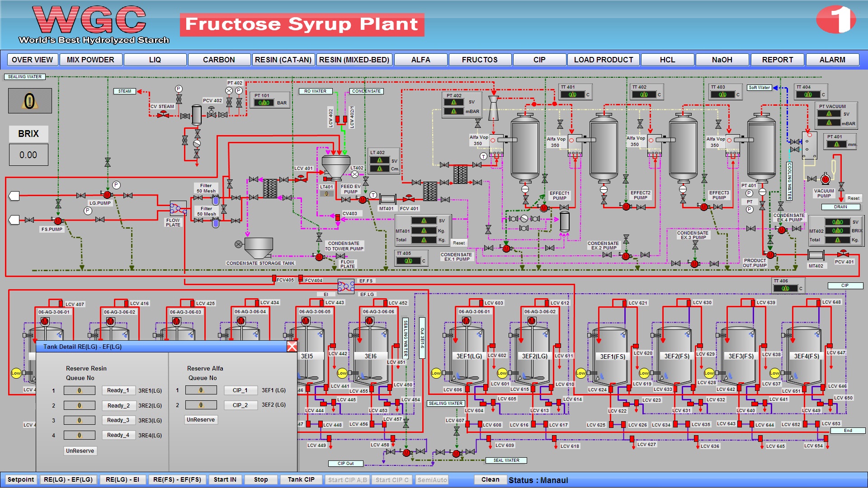Click UnReserve under Reserve Alfa
Image resolution: width=868 pixels, height=488 pixels.
pyautogui.click(x=200, y=419)
